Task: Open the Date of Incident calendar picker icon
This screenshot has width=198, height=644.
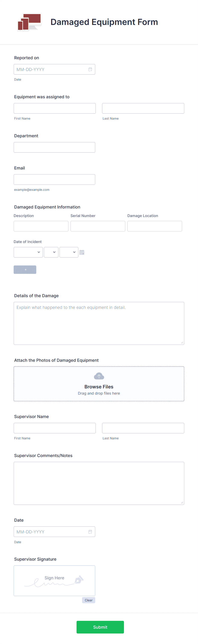Action: click(x=82, y=252)
